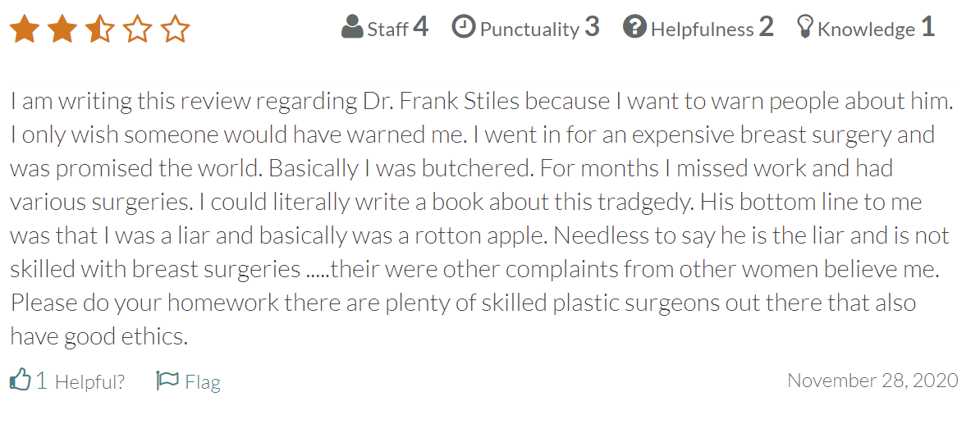Click the Flag link text
This screenshot has height=424, width=980.
[202, 382]
